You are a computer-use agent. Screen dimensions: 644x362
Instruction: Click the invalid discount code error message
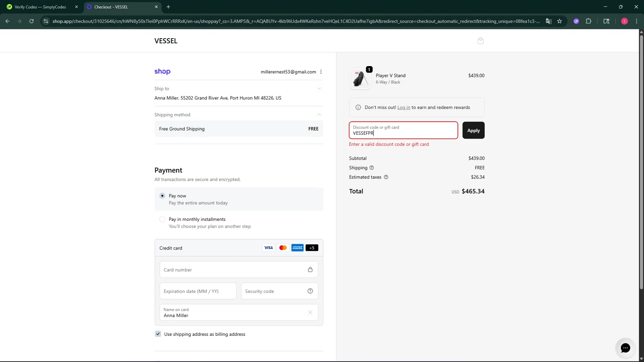click(x=389, y=144)
